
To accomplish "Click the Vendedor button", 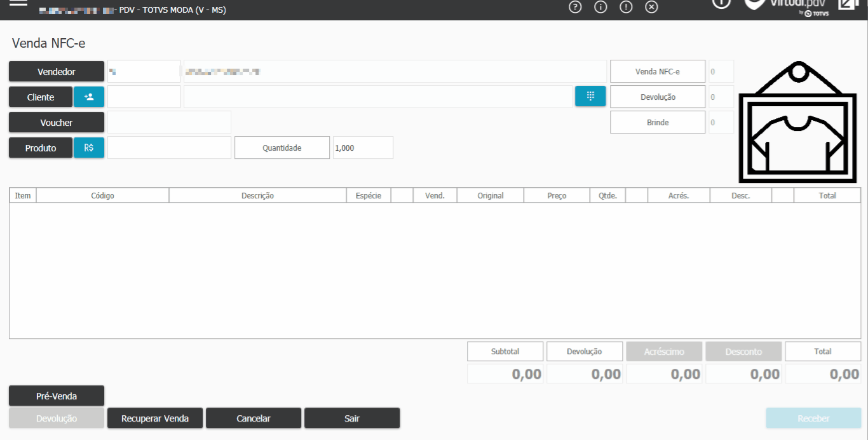I will tap(57, 71).
